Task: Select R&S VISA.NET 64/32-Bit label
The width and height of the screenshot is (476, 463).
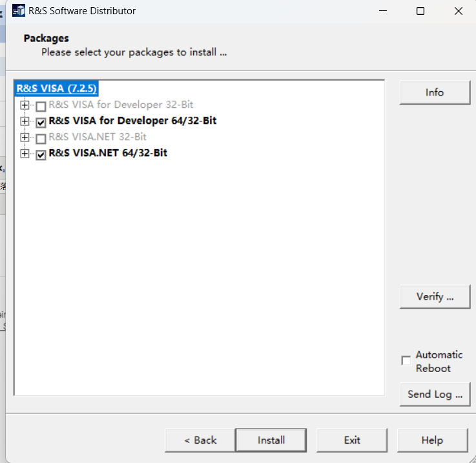Action: tap(108, 153)
